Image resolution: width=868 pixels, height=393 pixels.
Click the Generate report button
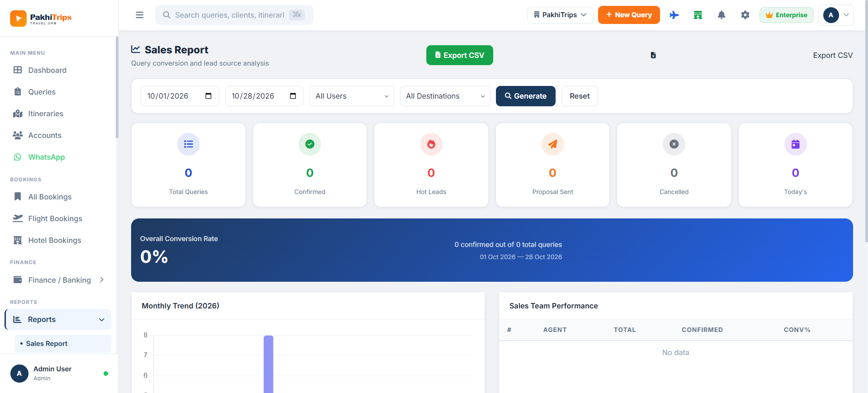pyautogui.click(x=526, y=96)
